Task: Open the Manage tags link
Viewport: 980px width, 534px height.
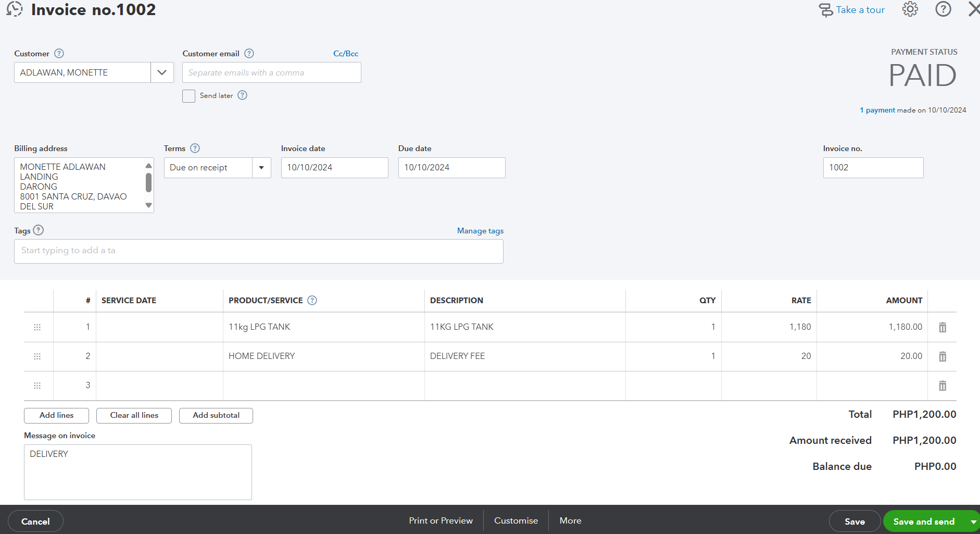Action: pos(480,231)
